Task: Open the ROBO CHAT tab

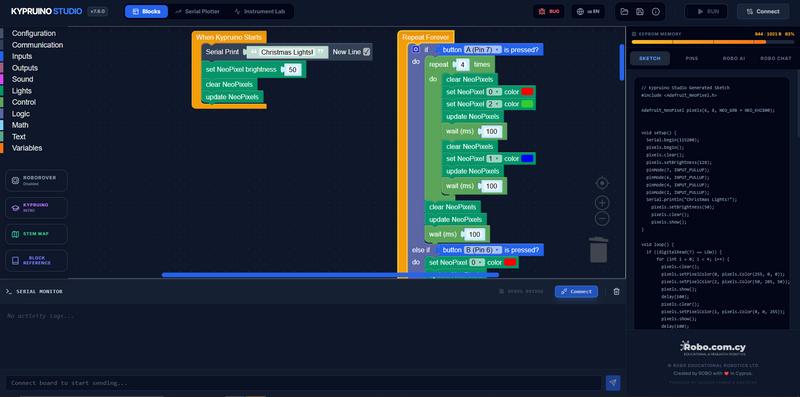Action: pyautogui.click(x=776, y=59)
